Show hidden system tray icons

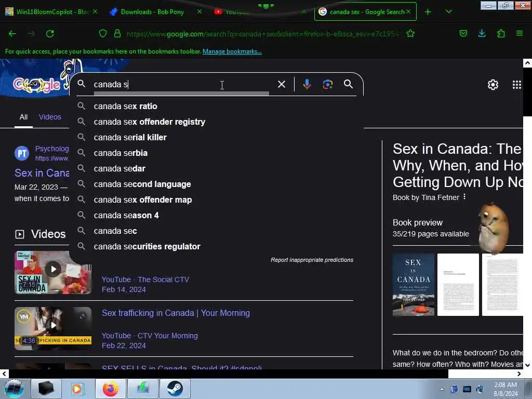tap(442, 389)
